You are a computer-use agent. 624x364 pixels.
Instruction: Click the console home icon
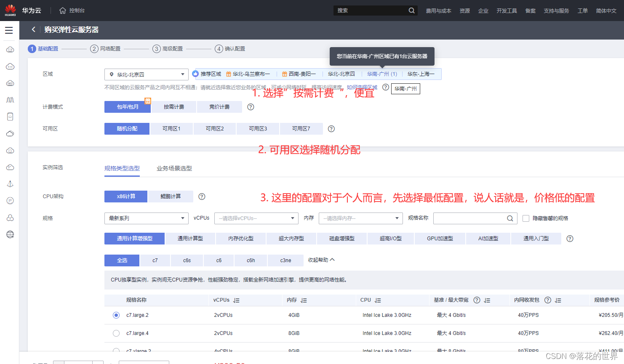[x=63, y=11]
